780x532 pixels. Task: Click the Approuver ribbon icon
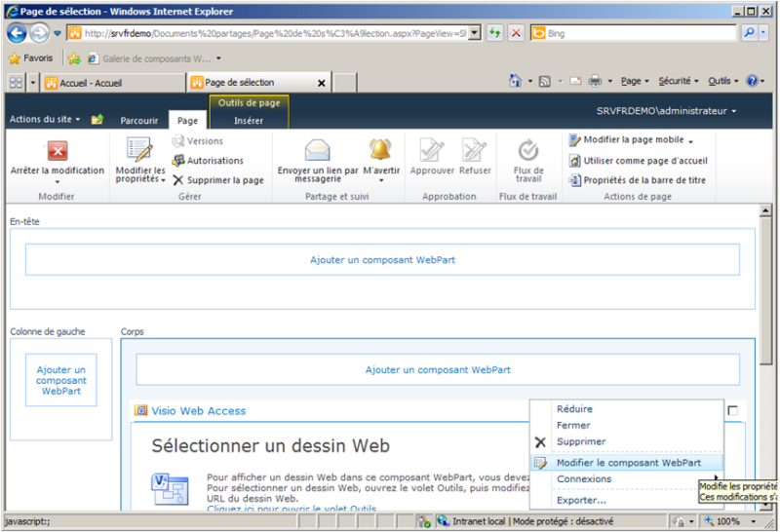[432, 150]
